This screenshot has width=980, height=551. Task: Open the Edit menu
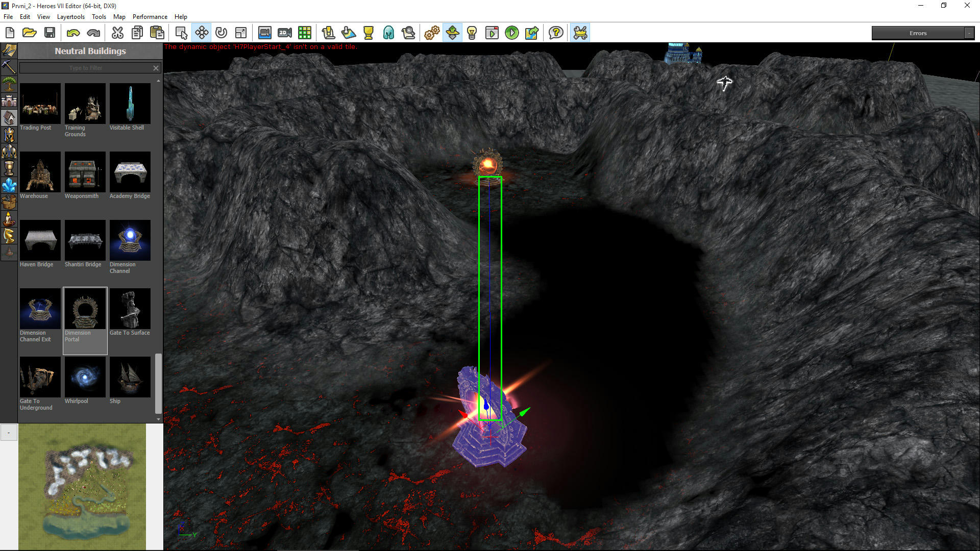click(x=25, y=17)
